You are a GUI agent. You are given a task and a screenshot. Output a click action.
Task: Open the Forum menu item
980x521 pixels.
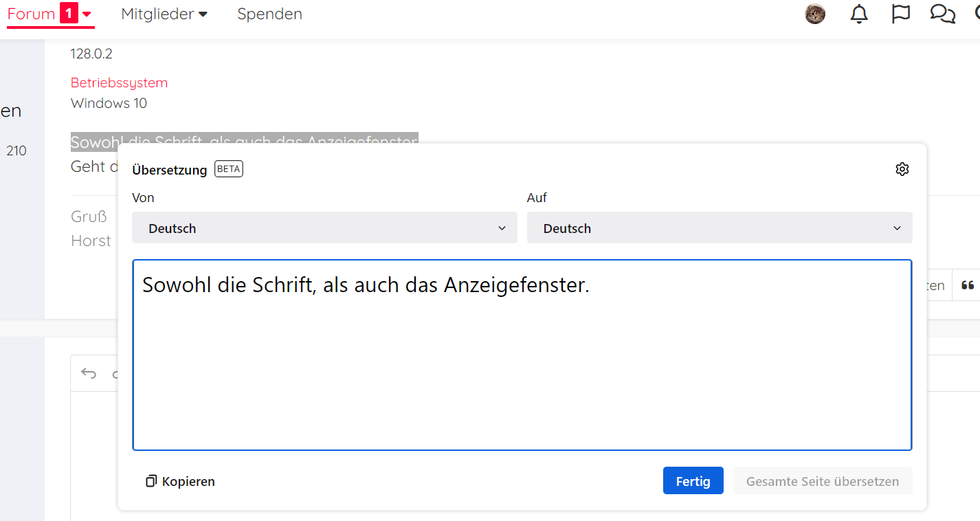coord(31,14)
